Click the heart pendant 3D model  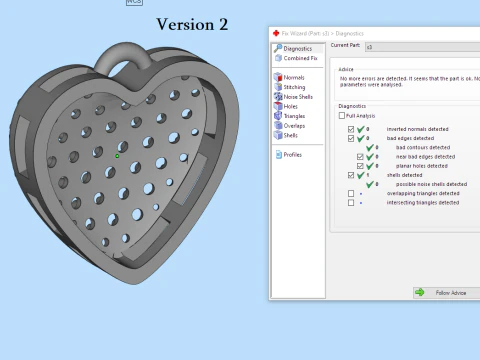pos(124,163)
